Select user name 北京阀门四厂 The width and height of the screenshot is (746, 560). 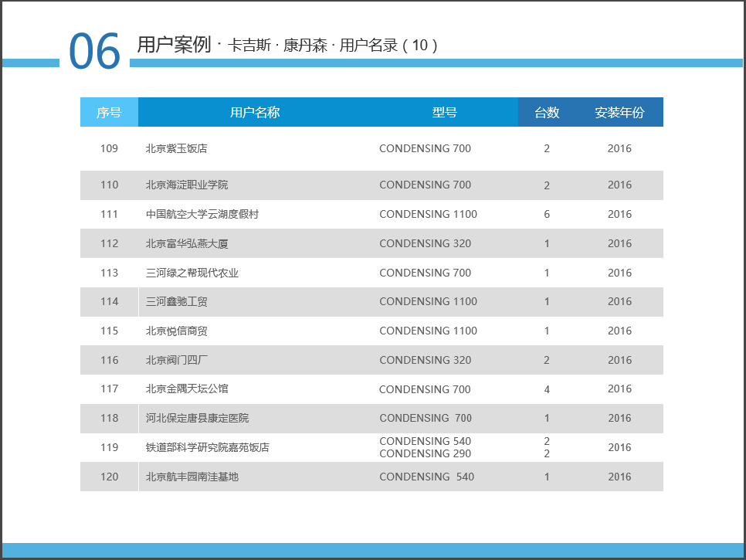coord(177,360)
